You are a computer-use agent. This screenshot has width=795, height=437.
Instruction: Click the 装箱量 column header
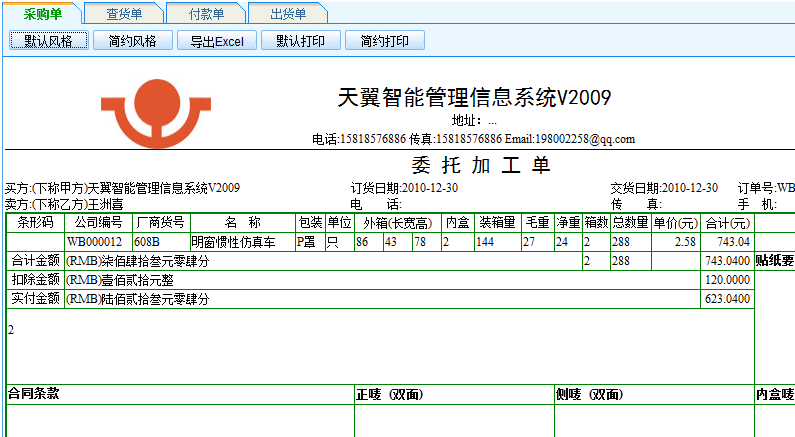(x=497, y=223)
